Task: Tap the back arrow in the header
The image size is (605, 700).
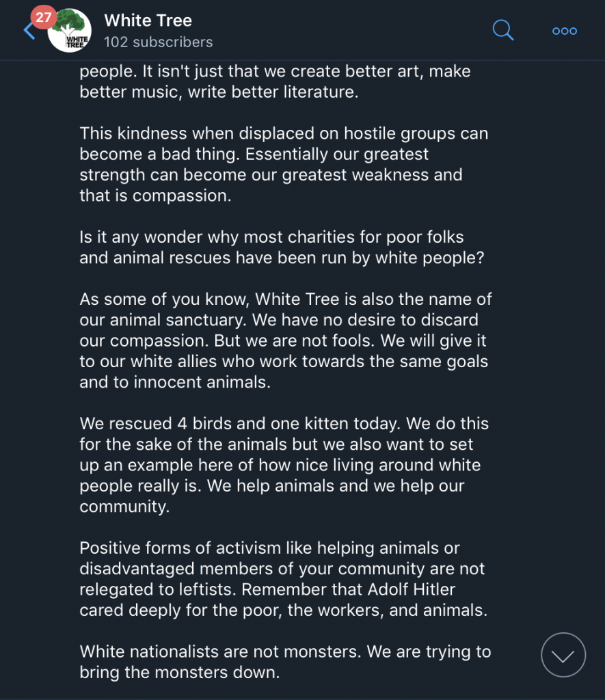Action: tap(29, 31)
